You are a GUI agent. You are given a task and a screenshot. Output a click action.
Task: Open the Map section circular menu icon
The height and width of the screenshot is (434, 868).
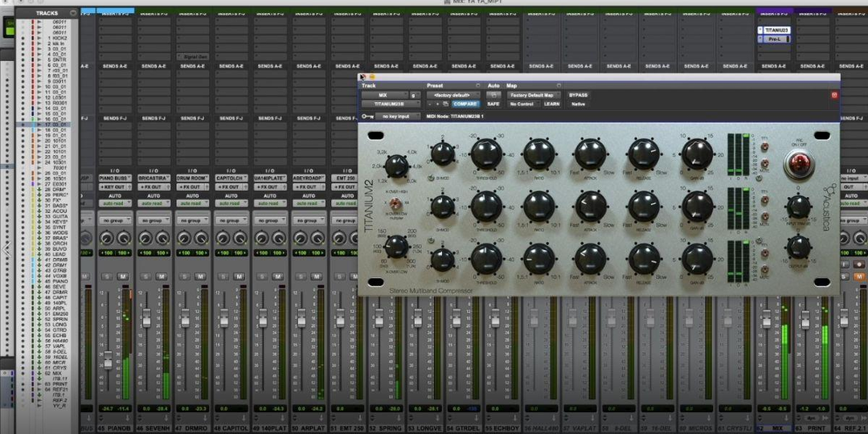tap(559, 86)
